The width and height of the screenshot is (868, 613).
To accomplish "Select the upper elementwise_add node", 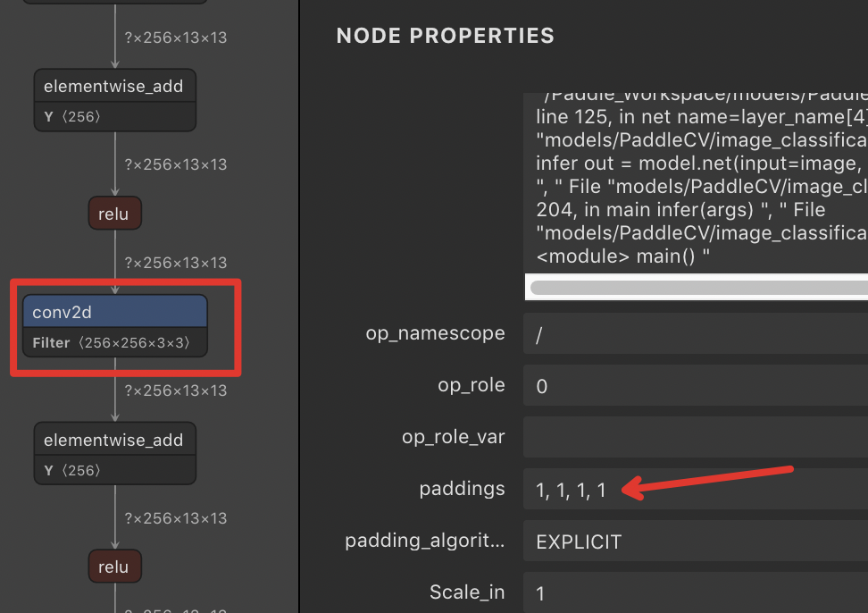I will (113, 86).
